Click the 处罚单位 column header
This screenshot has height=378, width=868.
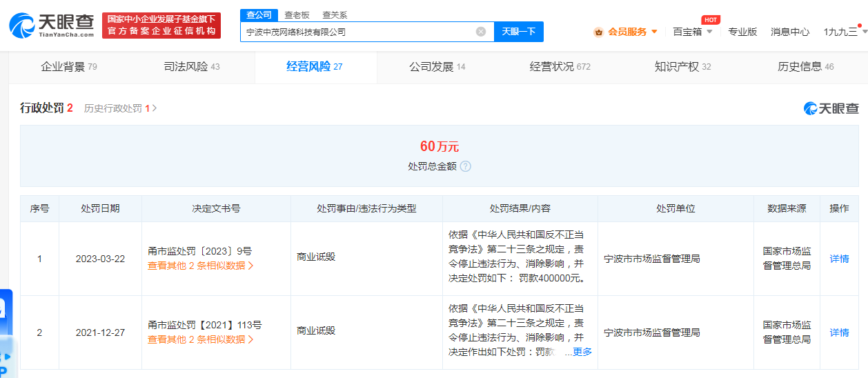pyautogui.click(x=675, y=208)
